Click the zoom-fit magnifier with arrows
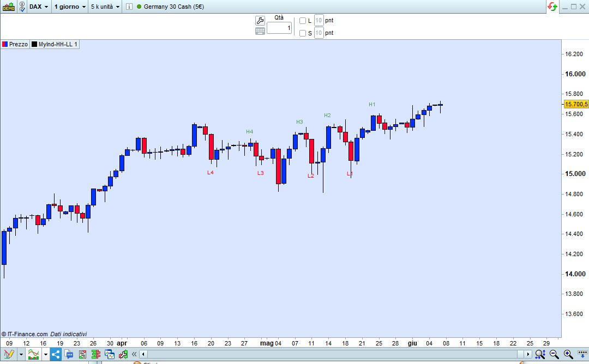Viewport: 589px width, 364px height. tap(540, 354)
